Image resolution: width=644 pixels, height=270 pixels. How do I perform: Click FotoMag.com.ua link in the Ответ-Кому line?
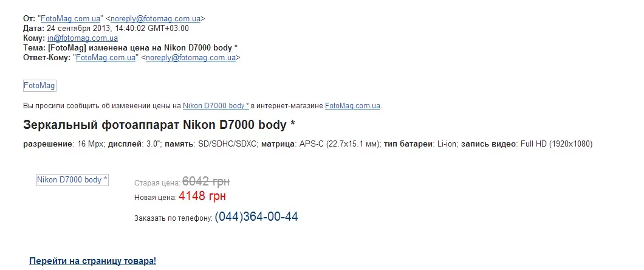(105, 58)
